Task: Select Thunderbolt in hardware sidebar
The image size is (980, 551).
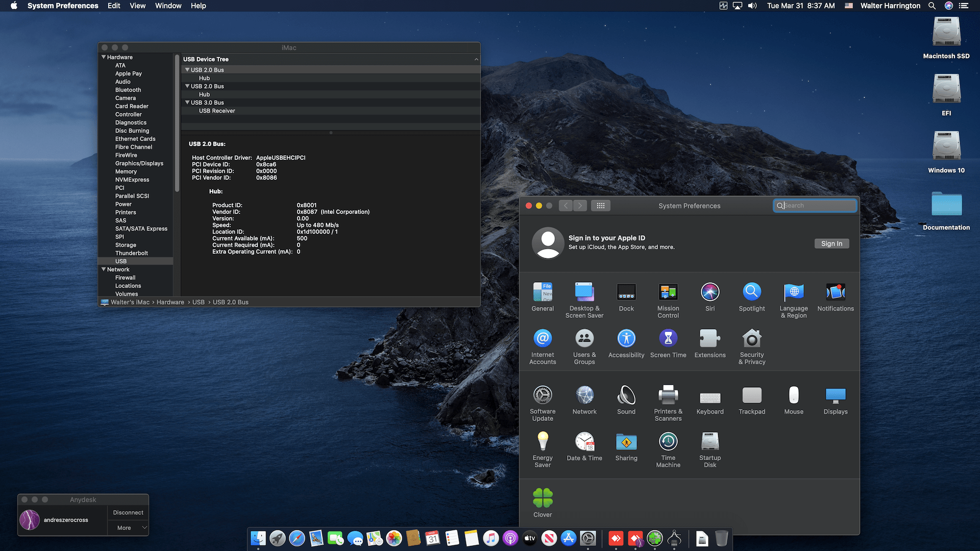Action: coord(132,253)
